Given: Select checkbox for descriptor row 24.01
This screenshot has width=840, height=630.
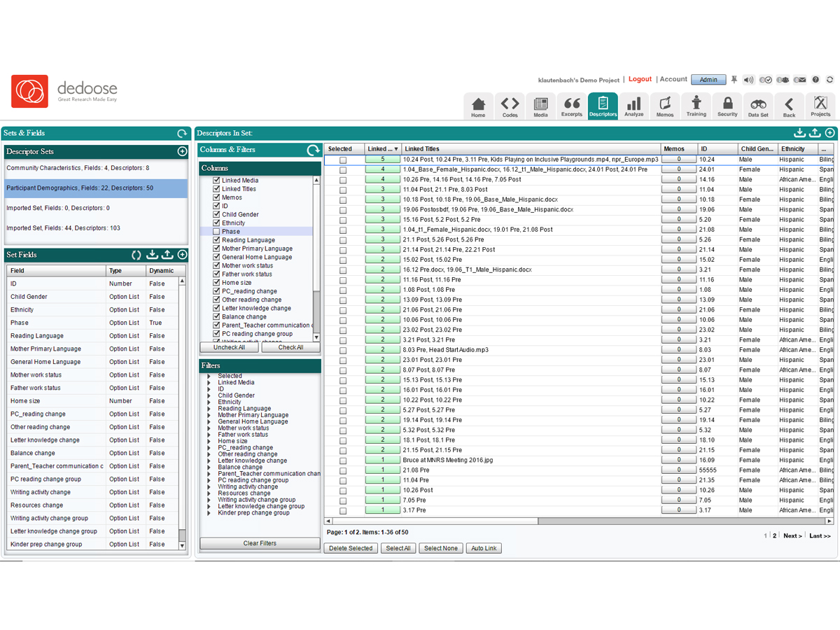Looking at the screenshot, I should tap(343, 169).
